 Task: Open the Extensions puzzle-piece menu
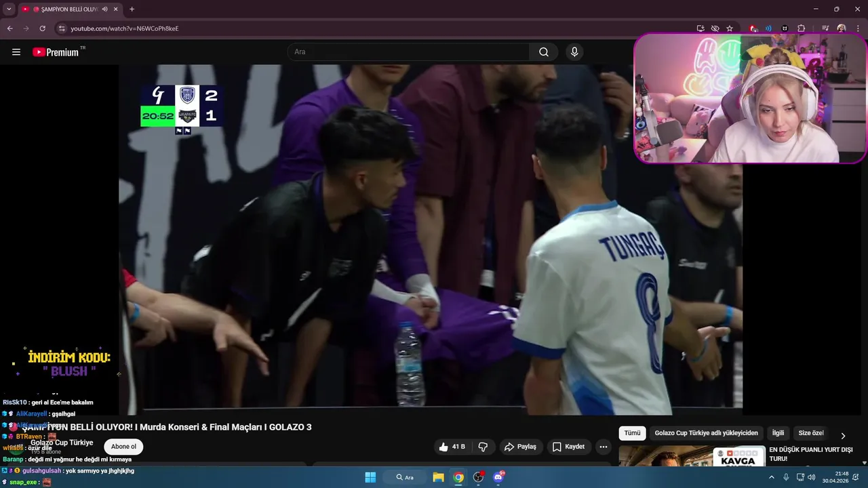(801, 28)
